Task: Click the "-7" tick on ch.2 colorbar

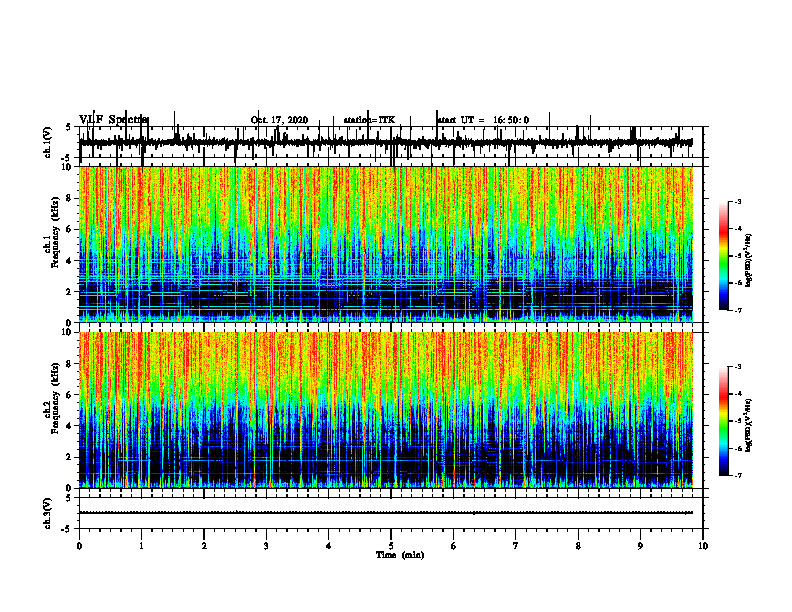Action: (x=737, y=476)
